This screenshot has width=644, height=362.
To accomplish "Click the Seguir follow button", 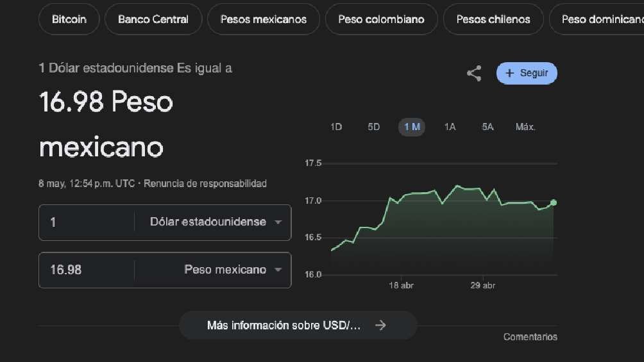I will 527,73.
